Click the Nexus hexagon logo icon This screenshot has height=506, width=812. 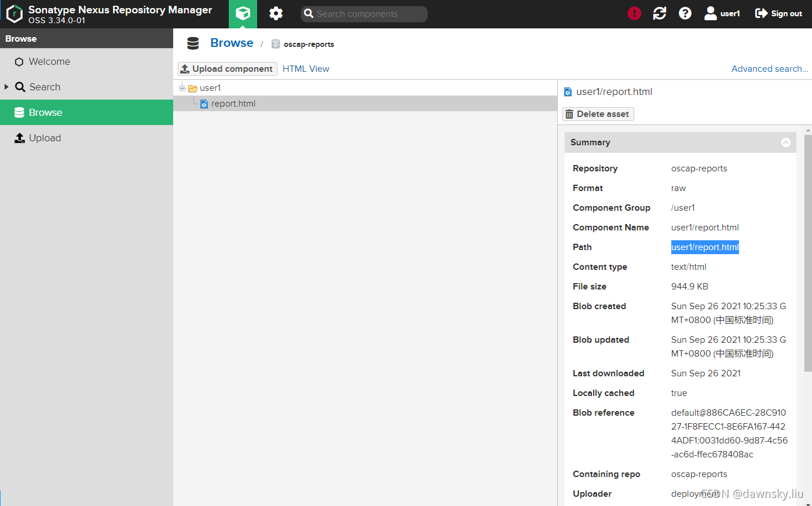[x=14, y=14]
